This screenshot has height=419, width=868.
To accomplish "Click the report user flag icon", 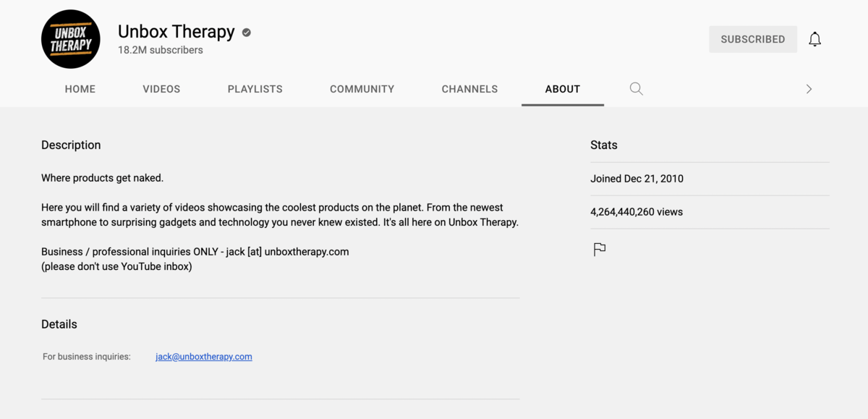I will [600, 250].
